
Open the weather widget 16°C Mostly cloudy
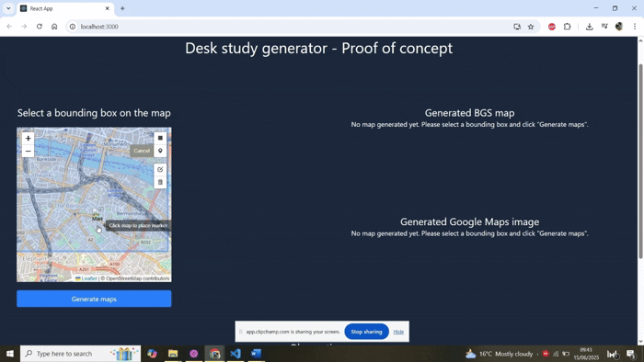click(x=499, y=354)
